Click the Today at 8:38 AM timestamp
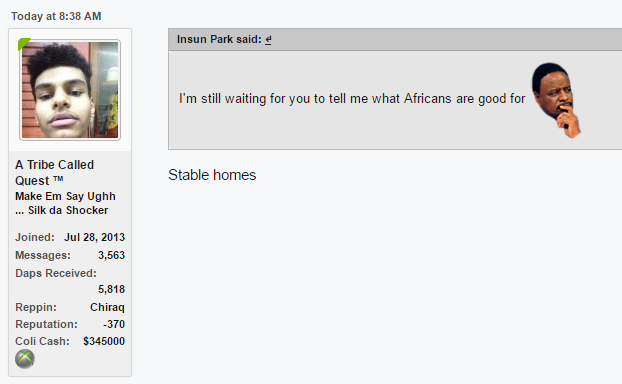 [x=56, y=16]
